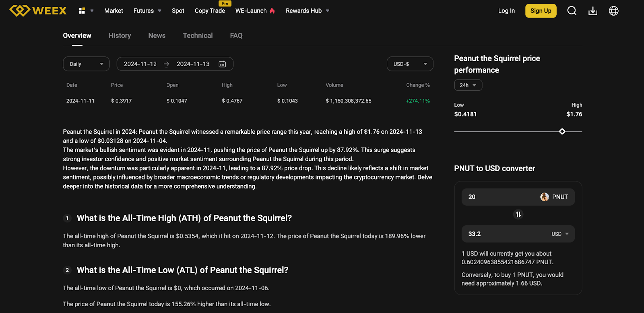Click the download app icon

tap(592, 11)
